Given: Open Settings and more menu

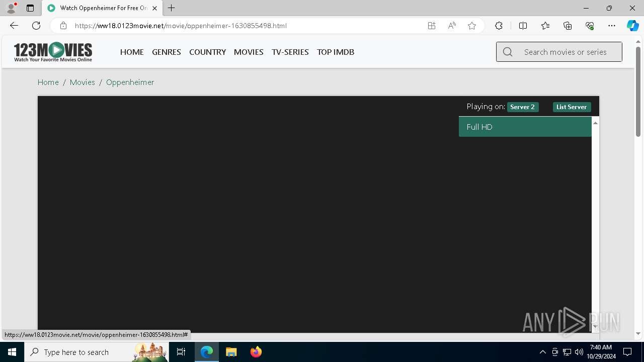Looking at the screenshot, I should 612,26.
